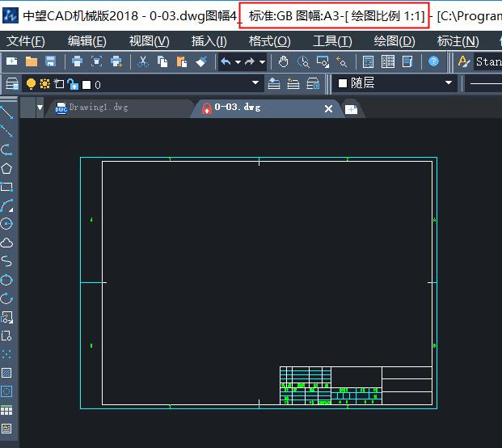The image size is (502, 448).
Task: Open the 随层 color dropdown
Action: [x=449, y=83]
